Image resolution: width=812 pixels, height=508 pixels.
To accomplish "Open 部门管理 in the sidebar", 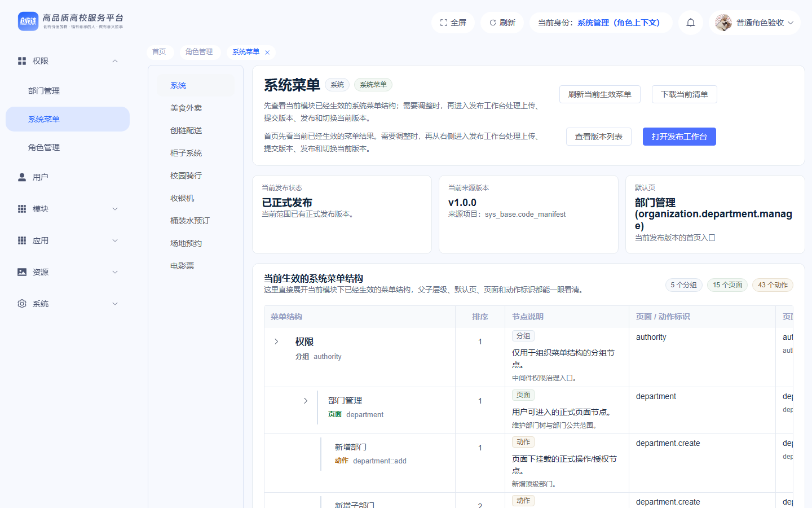I will click(x=68, y=91).
